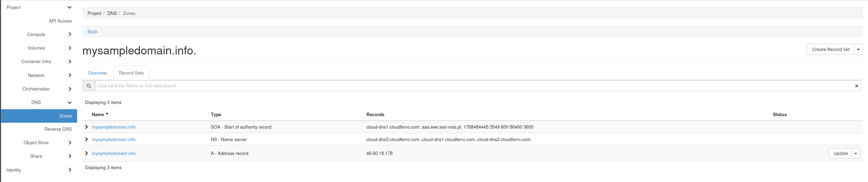
Task: Expand the Compute sidebar menu
Action: tap(70, 34)
